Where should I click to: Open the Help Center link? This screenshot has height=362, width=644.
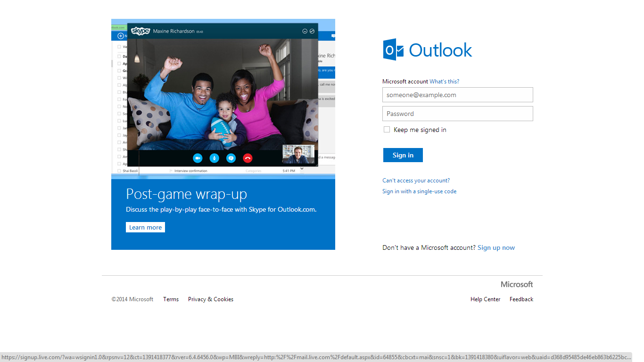(x=486, y=299)
